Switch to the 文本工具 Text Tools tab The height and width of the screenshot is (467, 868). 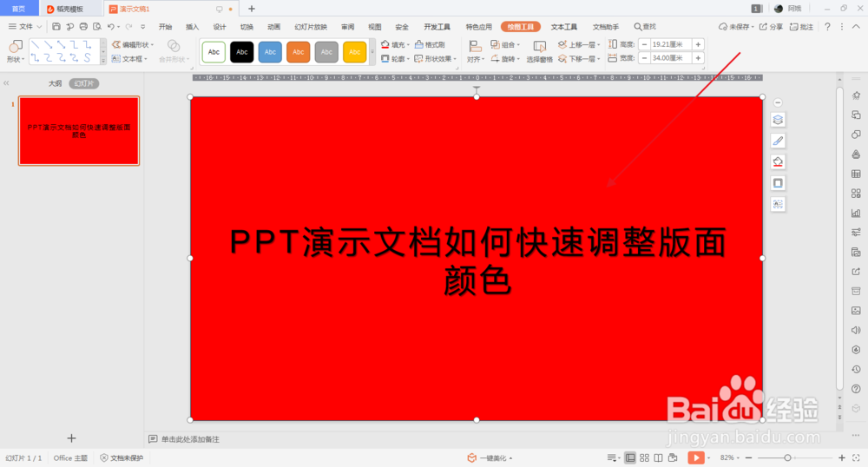point(563,27)
